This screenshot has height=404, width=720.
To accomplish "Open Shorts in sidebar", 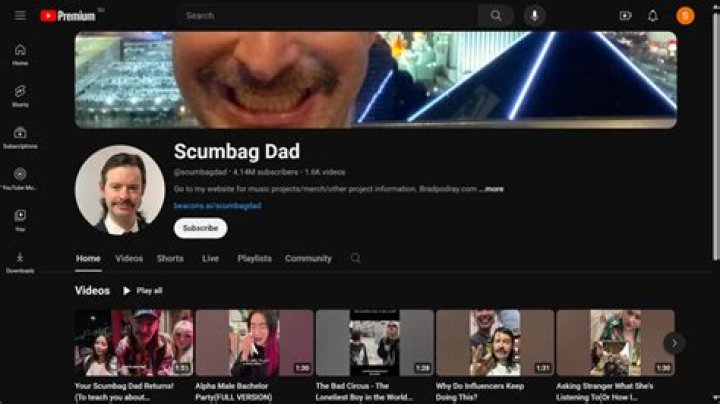I will 20,96.
